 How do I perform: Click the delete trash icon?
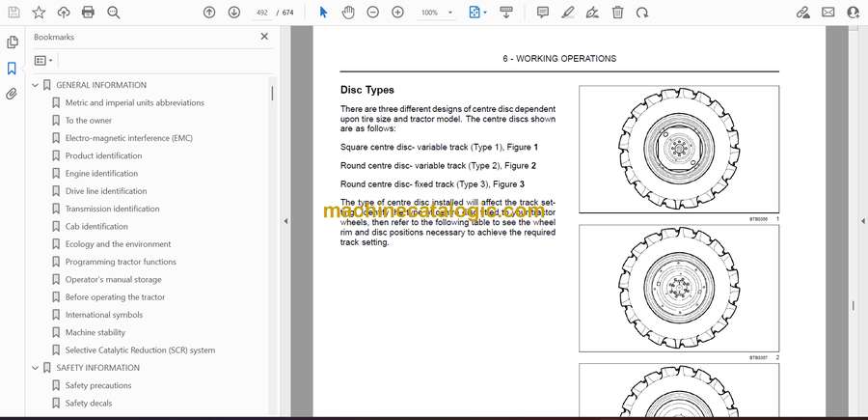(x=617, y=13)
